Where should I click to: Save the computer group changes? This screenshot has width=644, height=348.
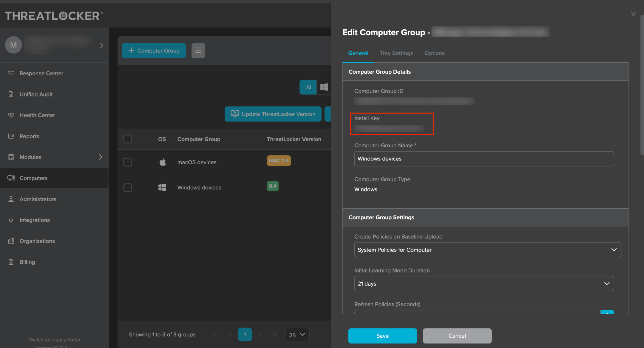pos(383,336)
